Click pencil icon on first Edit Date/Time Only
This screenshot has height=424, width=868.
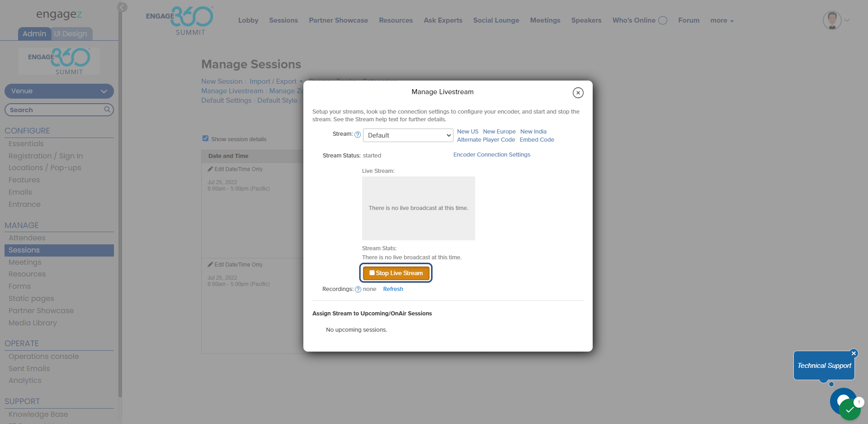(x=210, y=169)
